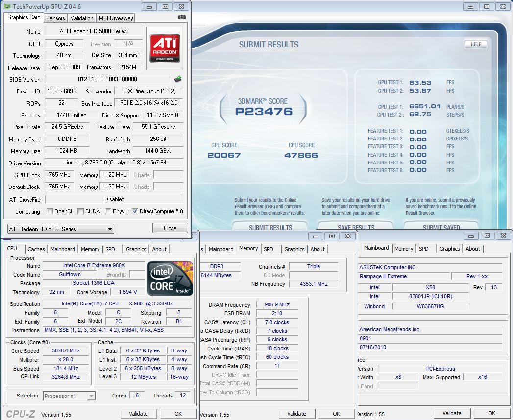Click OK in middle CPU-Z window
Screen dimensions: 513x420
coord(336,414)
